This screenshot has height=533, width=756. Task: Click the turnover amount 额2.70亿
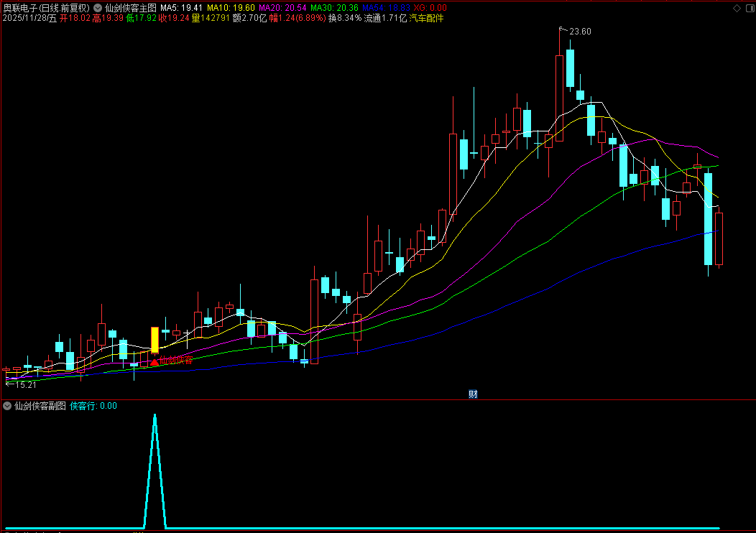pyautogui.click(x=250, y=18)
